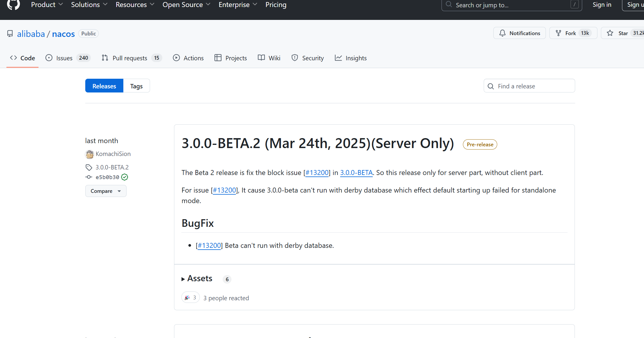Open the Pricing menu item
Screen dimensions: 644x338
coord(276,5)
